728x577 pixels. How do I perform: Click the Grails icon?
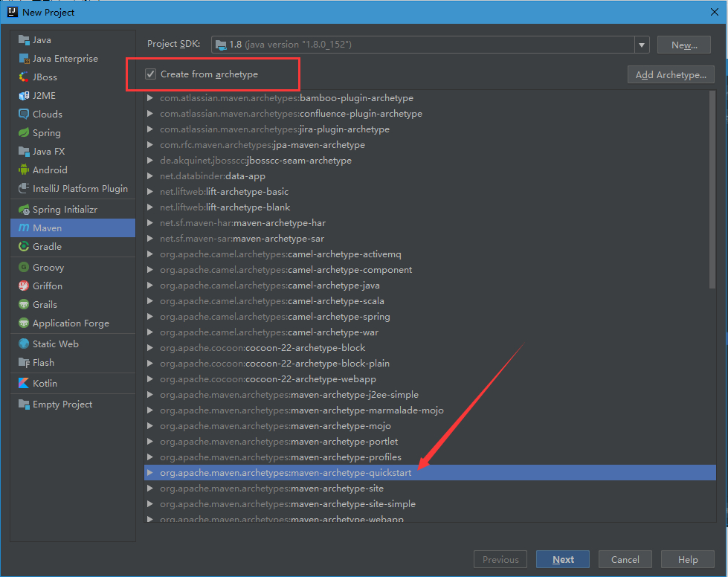tap(24, 305)
